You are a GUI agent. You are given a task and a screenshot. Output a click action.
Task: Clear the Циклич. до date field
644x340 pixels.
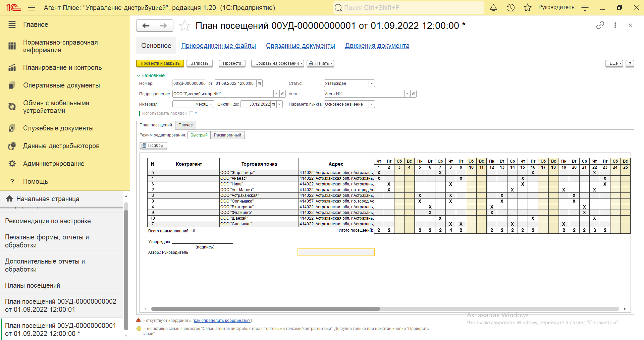coord(279,104)
